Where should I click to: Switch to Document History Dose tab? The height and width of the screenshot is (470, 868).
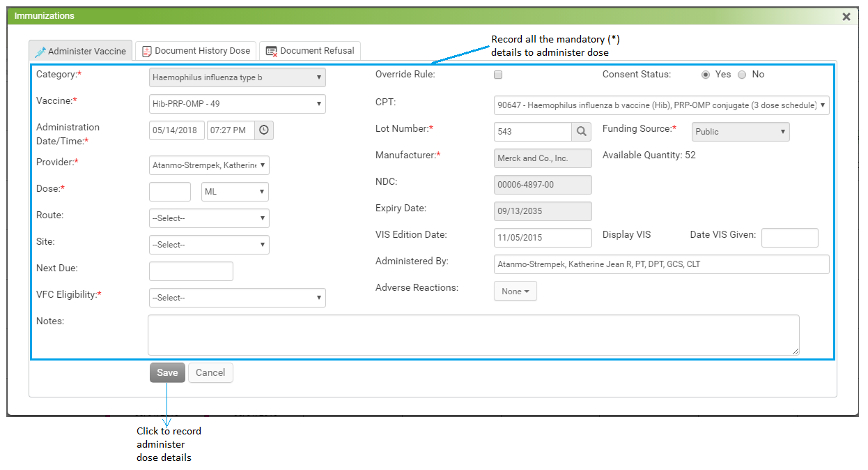[196, 51]
